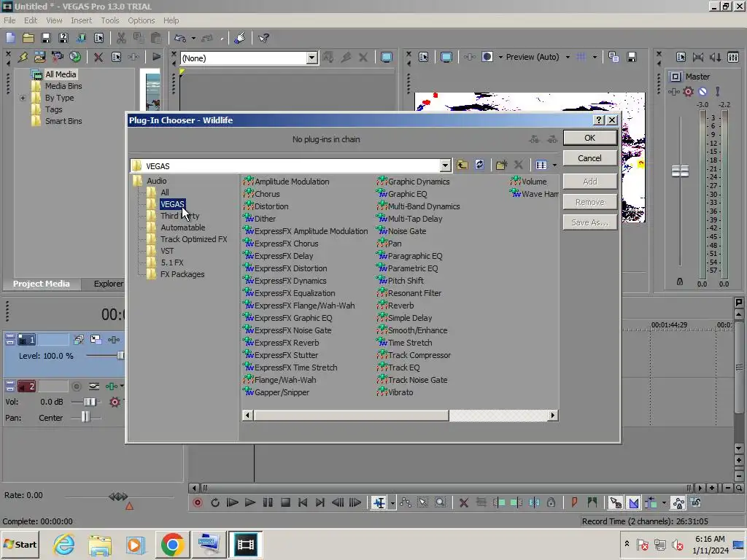Open the Preview (Auto) quality dropdown

coord(568,57)
